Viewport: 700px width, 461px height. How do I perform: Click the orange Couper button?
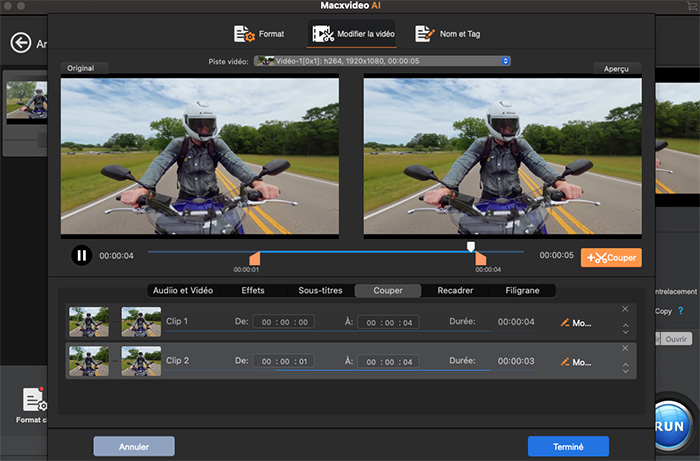[611, 257]
